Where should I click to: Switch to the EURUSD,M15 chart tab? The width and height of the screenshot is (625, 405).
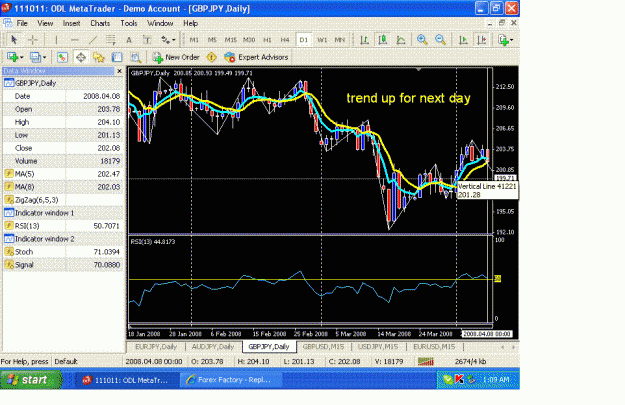[x=434, y=347]
